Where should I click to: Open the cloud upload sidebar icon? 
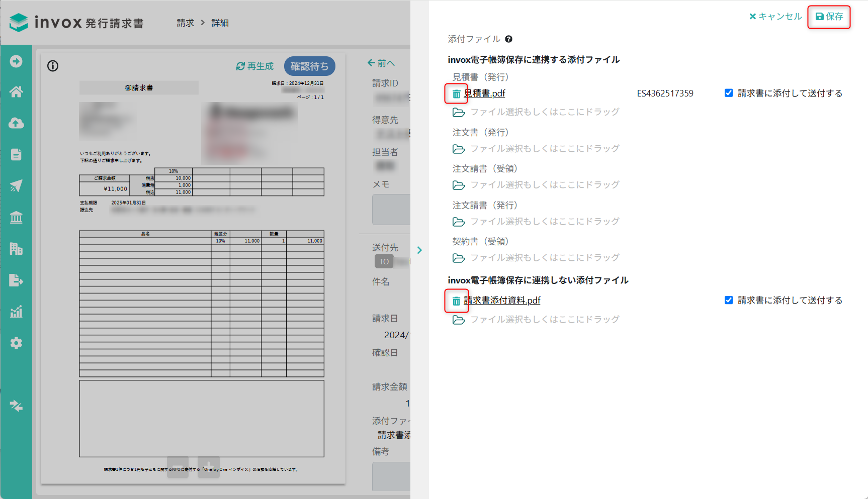coord(16,123)
